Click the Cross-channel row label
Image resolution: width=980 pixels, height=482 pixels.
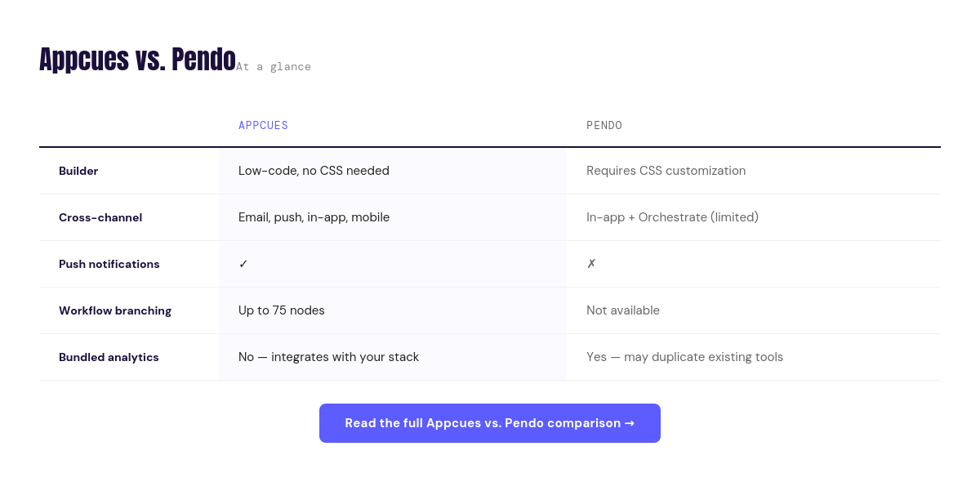click(x=100, y=217)
